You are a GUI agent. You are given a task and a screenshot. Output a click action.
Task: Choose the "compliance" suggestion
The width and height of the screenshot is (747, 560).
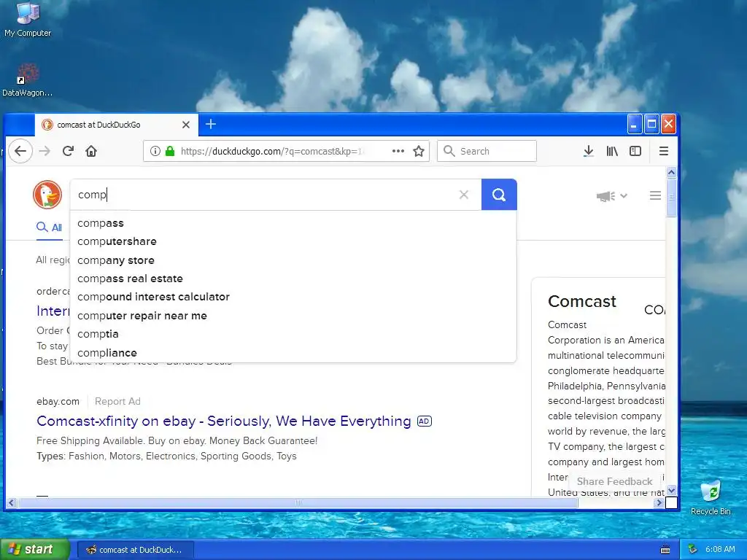[x=293, y=353]
